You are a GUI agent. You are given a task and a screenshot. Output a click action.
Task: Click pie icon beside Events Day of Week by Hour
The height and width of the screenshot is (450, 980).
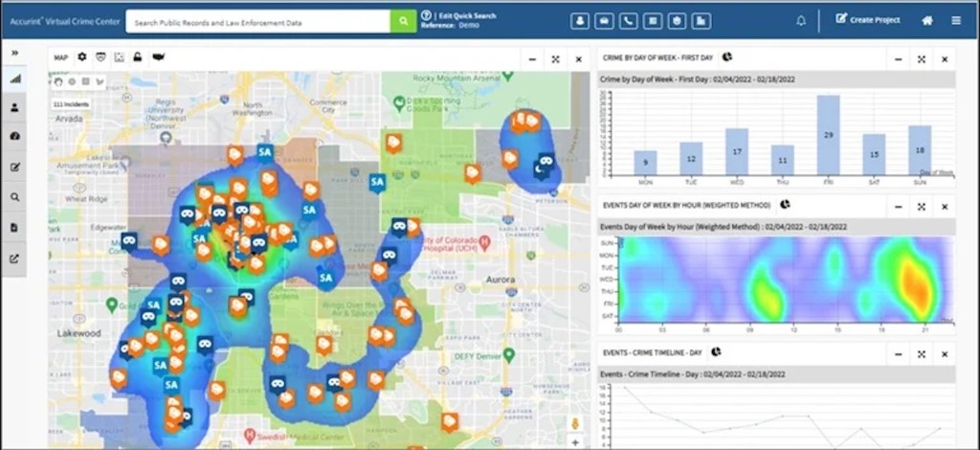(785, 204)
